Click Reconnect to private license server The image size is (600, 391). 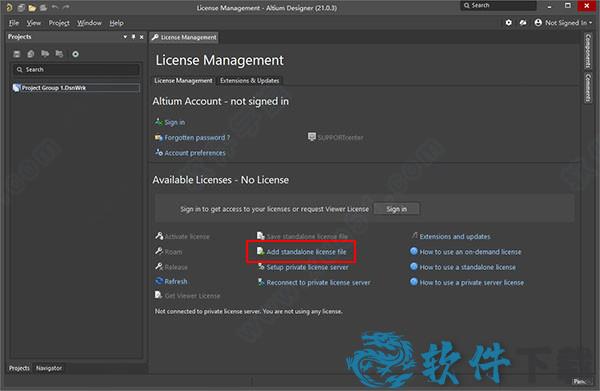point(318,282)
